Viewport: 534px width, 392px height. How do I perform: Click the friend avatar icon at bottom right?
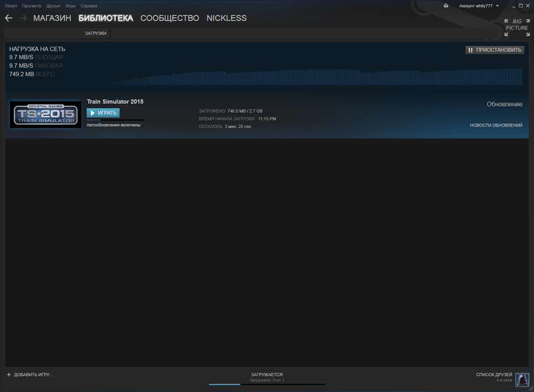tap(522, 377)
